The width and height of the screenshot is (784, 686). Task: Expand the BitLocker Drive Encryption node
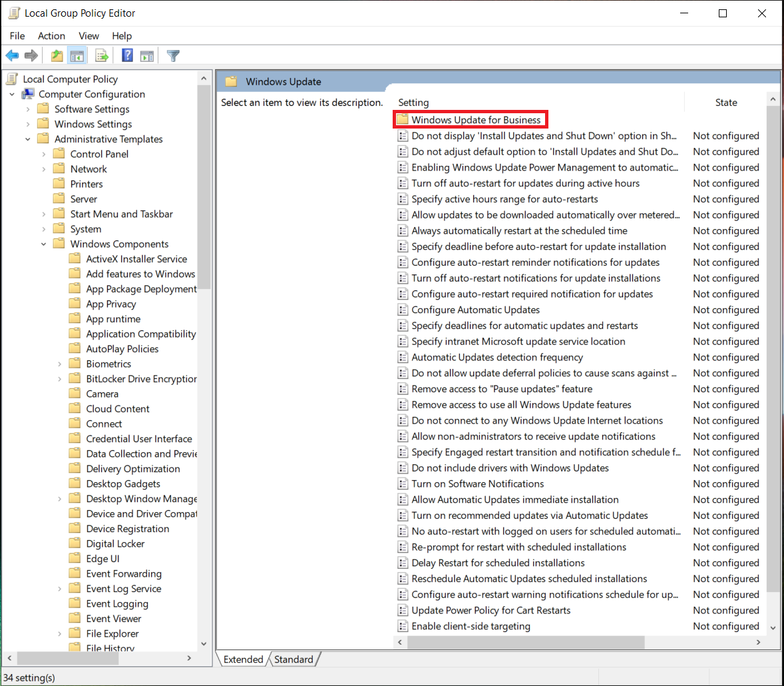click(59, 378)
